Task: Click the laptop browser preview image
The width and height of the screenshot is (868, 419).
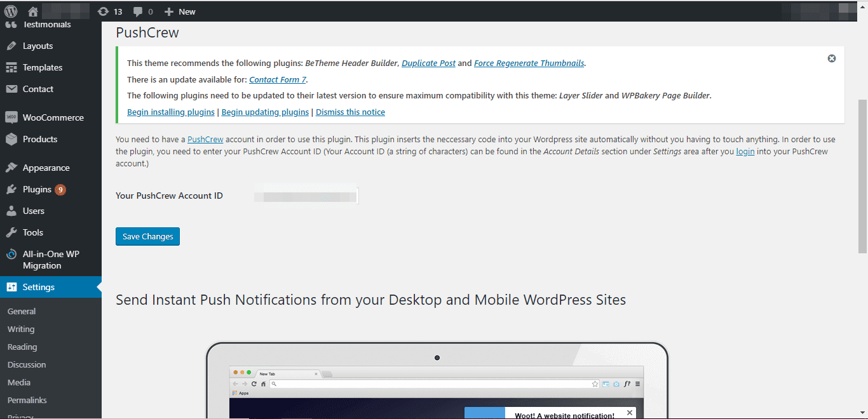Action: click(437, 380)
